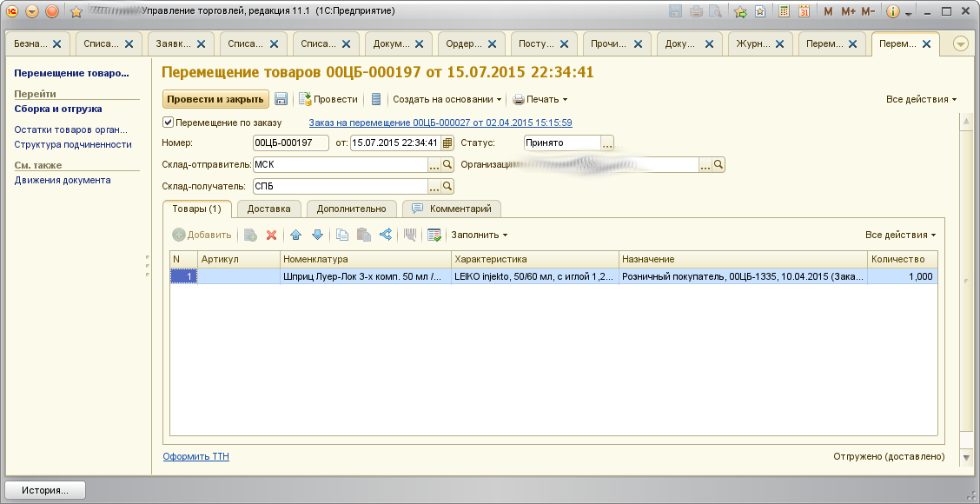The height and width of the screenshot is (504, 980).
Task: Click the date picker icon beside date field
Action: pyautogui.click(x=447, y=143)
